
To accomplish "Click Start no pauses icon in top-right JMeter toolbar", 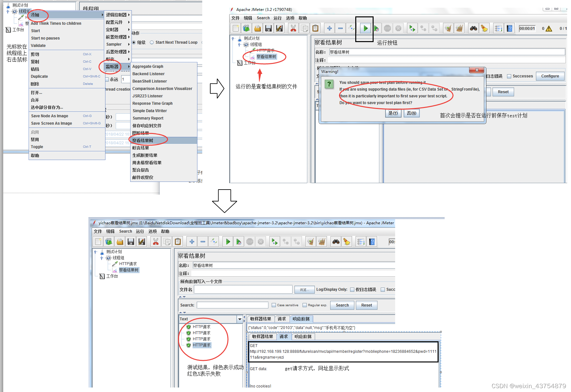I will tap(376, 28).
